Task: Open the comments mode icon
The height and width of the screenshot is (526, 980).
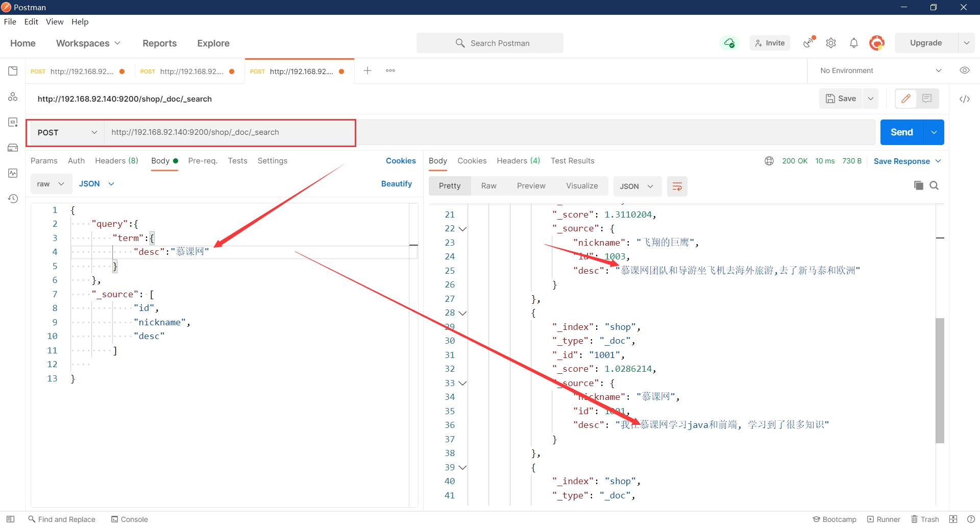Action: coord(927,99)
